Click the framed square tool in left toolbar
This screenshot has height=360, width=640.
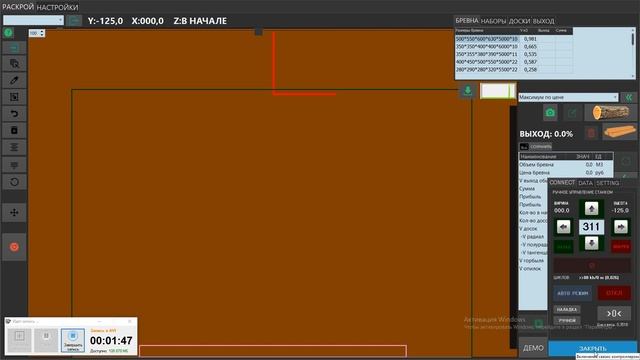14,97
